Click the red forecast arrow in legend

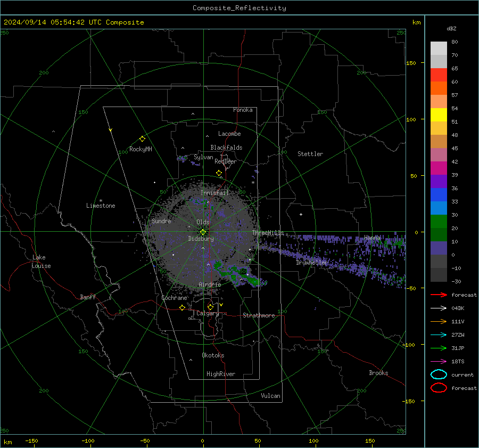439,295
